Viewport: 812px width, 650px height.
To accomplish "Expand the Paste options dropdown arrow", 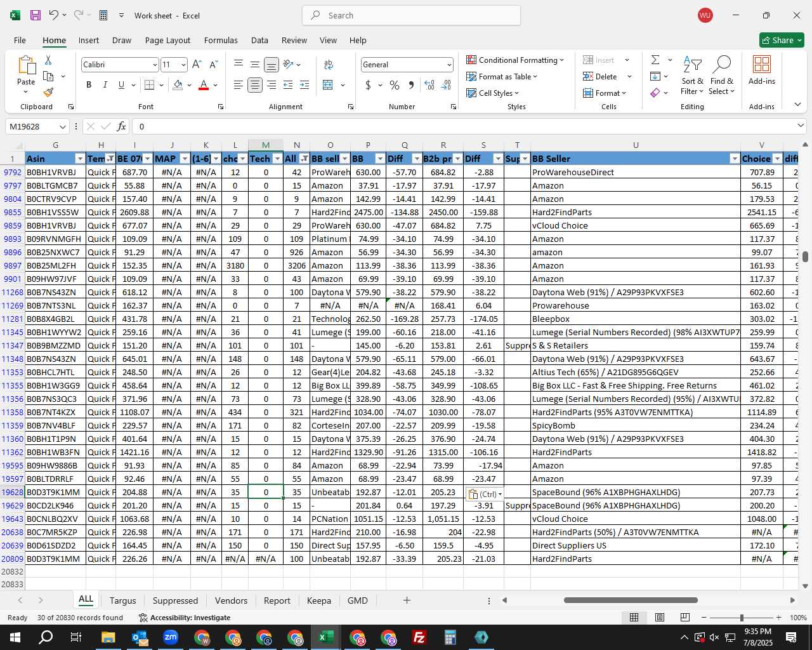I will (26, 92).
